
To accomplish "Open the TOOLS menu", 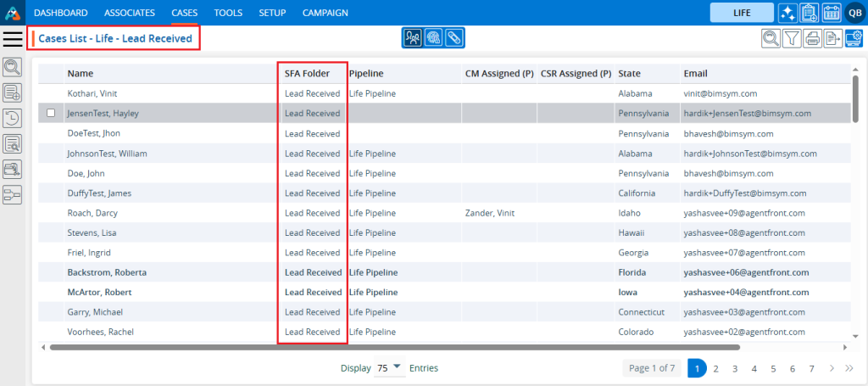I will 228,13.
